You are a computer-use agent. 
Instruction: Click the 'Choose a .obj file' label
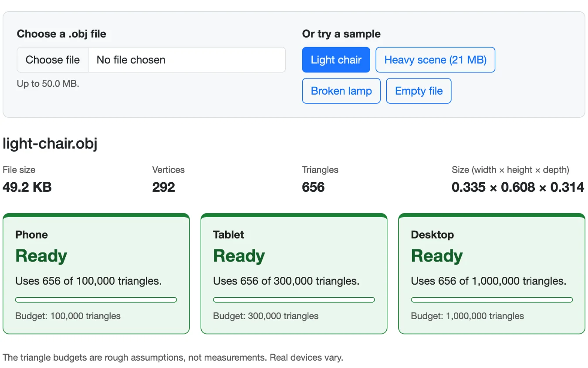(x=61, y=34)
